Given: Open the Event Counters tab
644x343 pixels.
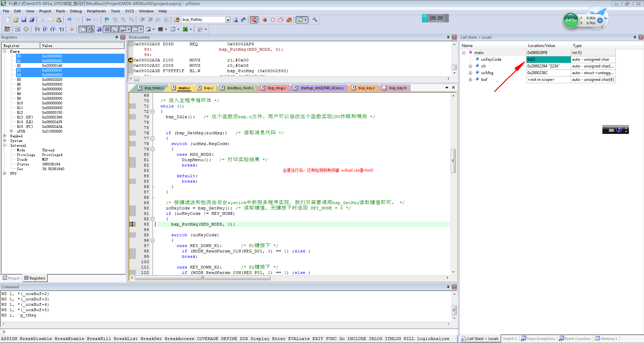Looking at the screenshot, I should [x=575, y=339].
